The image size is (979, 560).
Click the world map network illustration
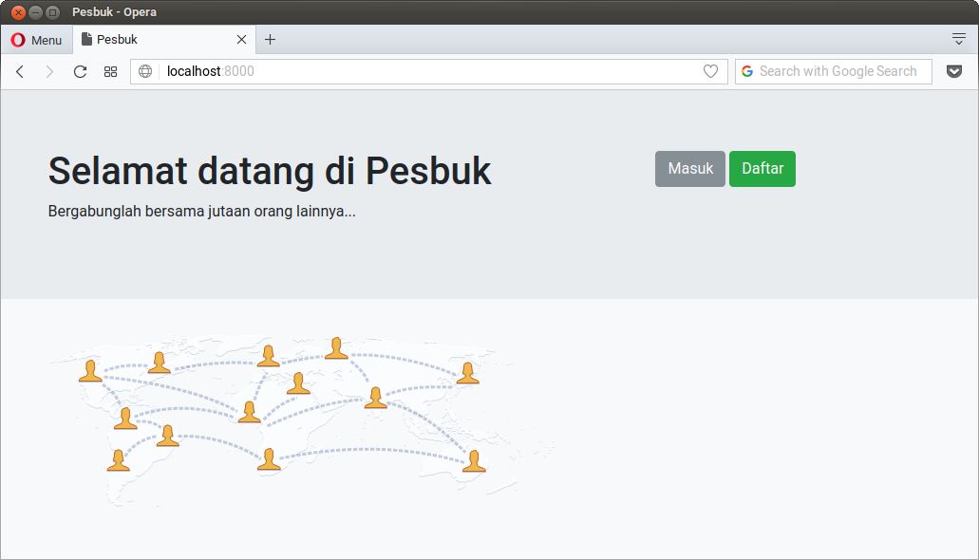(x=285, y=418)
